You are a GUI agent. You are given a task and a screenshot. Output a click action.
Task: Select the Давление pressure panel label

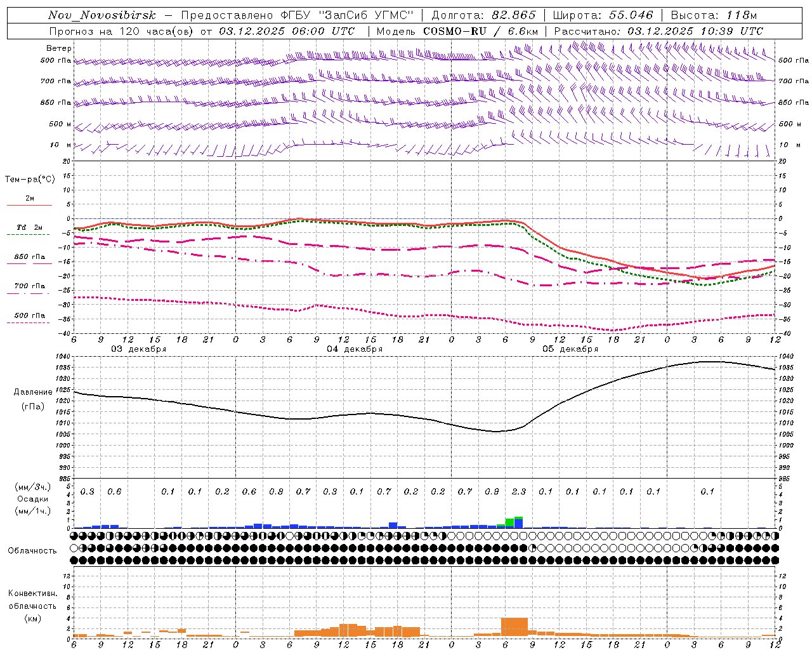point(33,392)
